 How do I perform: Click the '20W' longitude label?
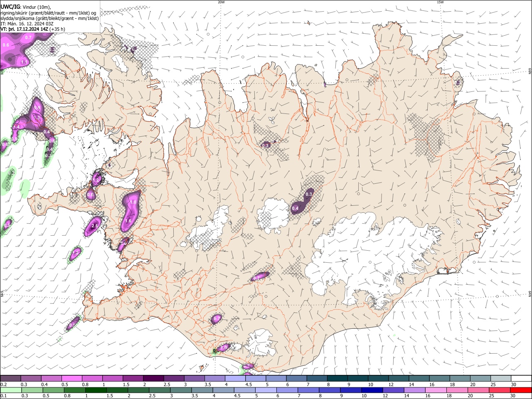(221, 2)
